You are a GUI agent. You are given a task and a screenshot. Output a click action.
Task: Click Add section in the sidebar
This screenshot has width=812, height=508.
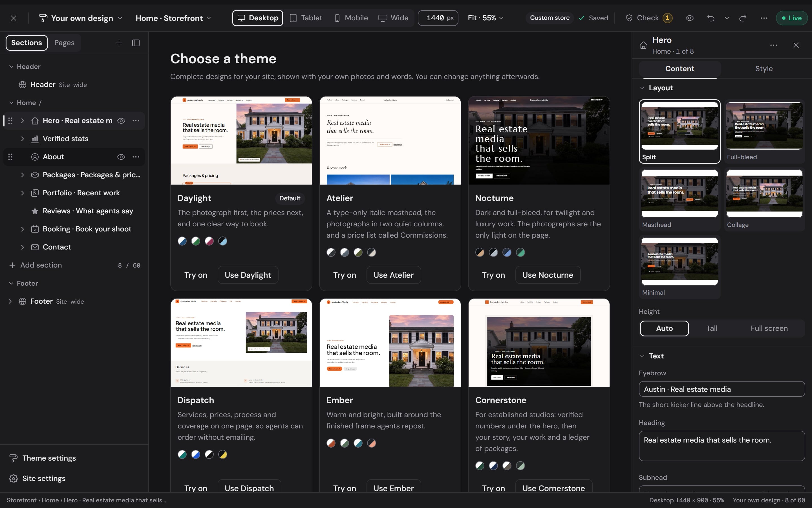click(41, 265)
